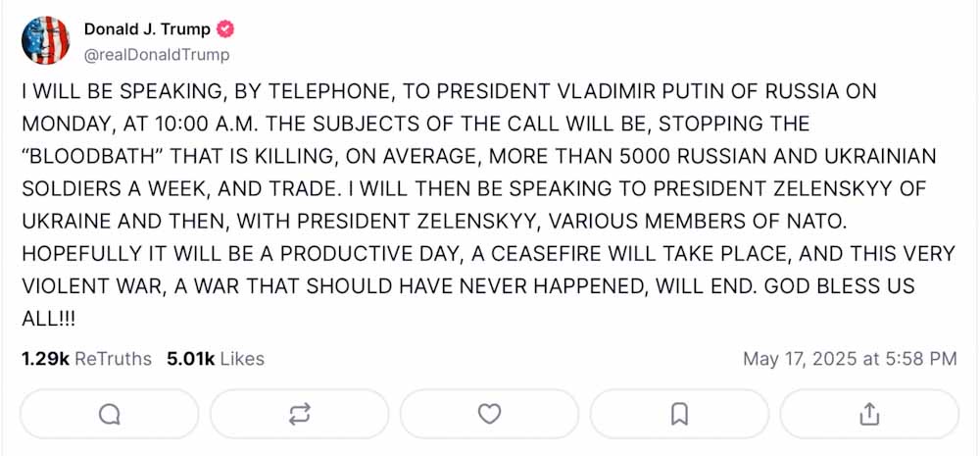View the 1.29k ReTruths list
980x456 pixels.
[86, 359]
